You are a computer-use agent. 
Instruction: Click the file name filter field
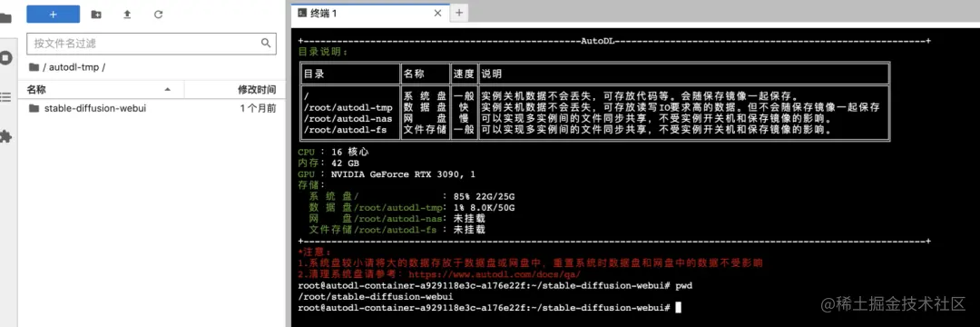click(x=152, y=43)
